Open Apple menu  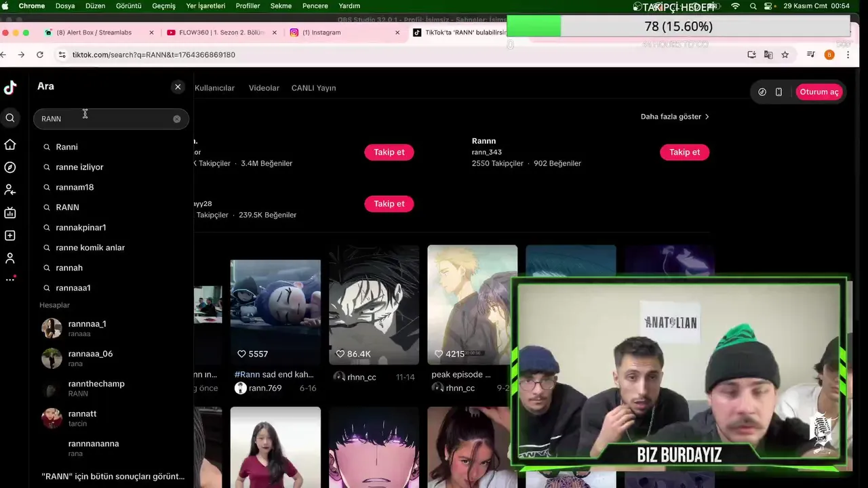(6, 6)
